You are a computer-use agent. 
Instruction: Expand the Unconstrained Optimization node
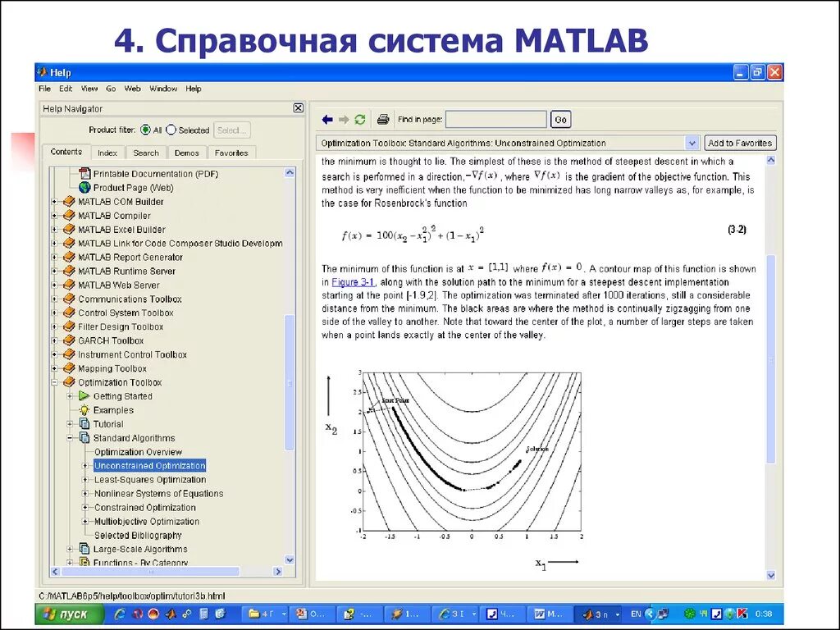pos(85,466)
